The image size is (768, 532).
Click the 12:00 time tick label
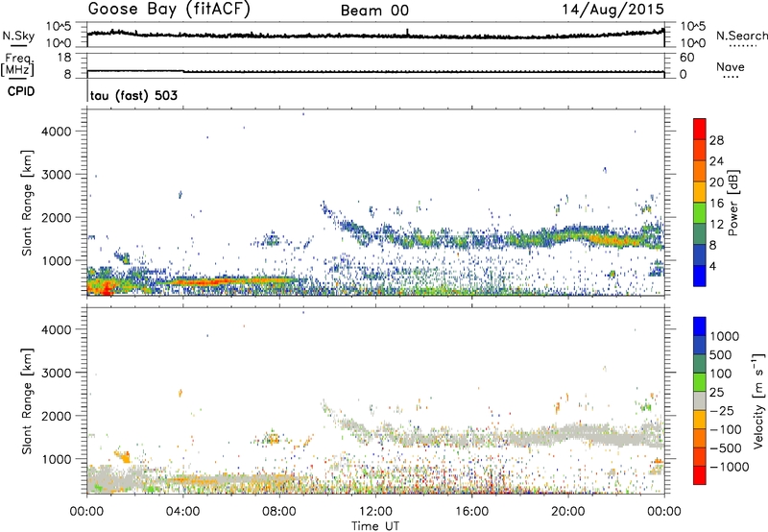pos(375,512)
